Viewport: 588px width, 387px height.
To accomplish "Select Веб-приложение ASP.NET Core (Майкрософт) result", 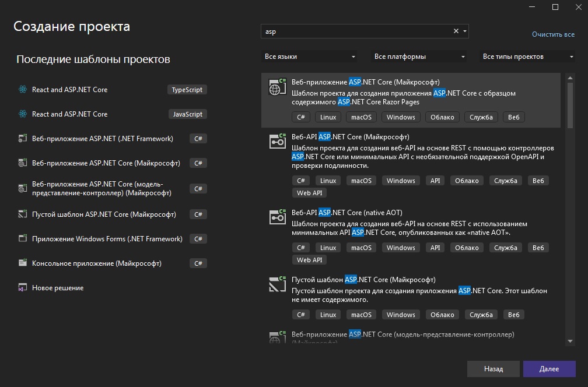I will coord(411,100).
